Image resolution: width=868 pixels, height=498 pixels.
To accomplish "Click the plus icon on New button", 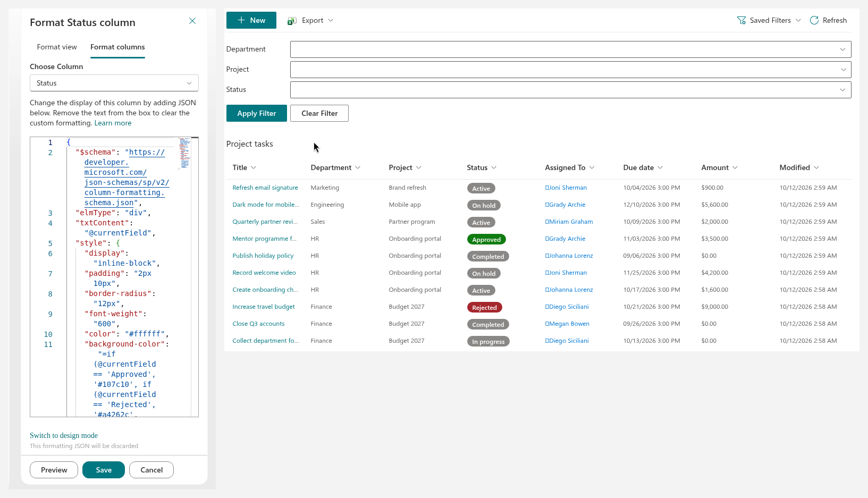I will pos(241,20).
